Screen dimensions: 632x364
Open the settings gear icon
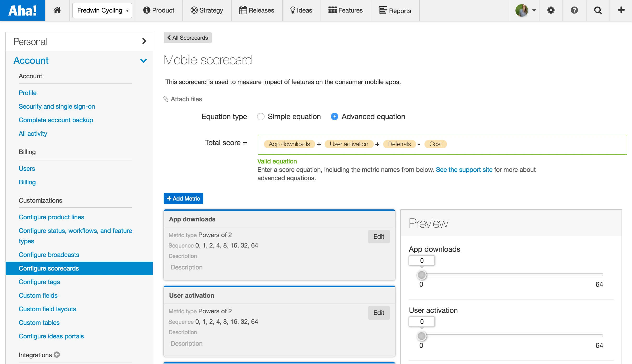pos(551,10)
